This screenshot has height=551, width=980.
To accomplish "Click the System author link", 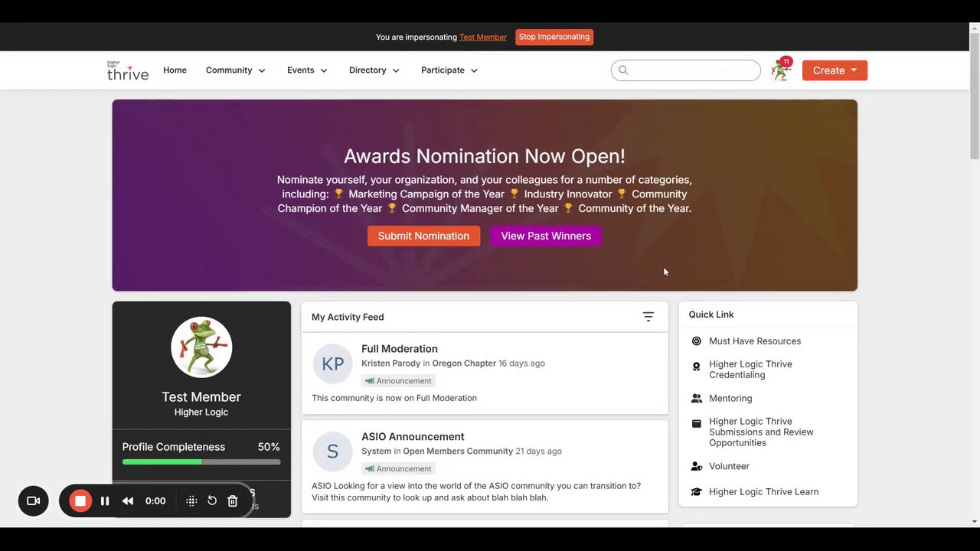I will 376,452.
